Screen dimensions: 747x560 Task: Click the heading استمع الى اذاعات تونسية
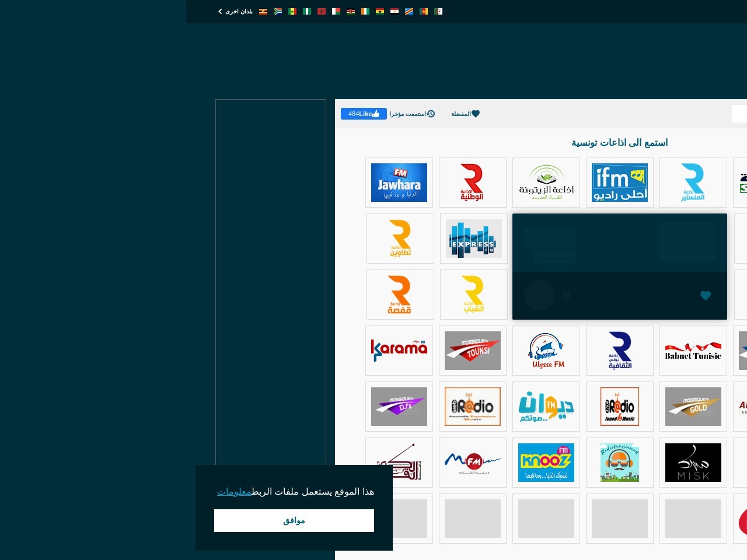tap(619, 142)
